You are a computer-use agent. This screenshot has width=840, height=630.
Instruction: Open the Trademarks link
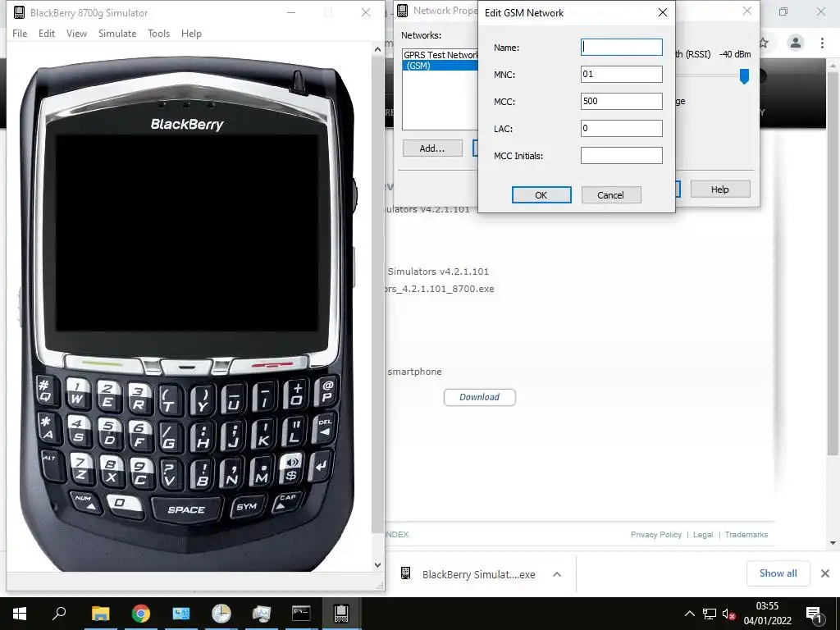pyautogui.click(x=746, y=535)
